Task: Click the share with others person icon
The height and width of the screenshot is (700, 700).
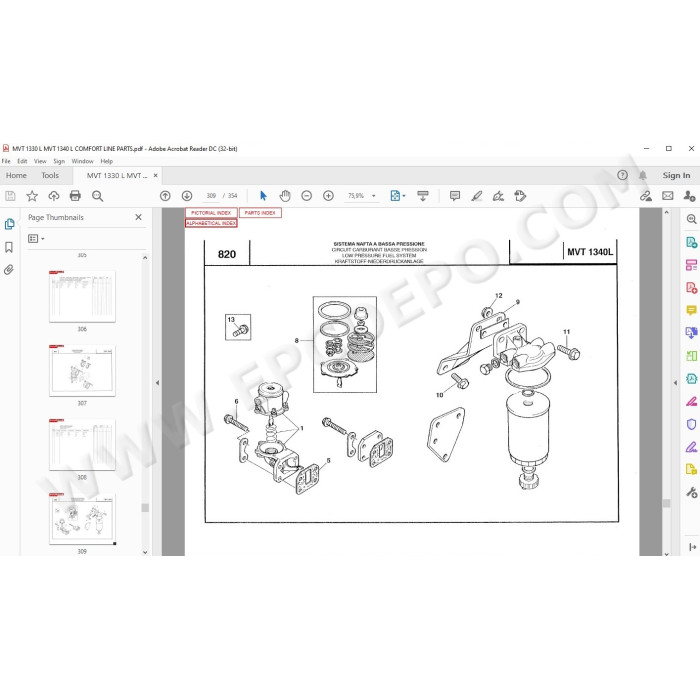Action: pos(689,196)
